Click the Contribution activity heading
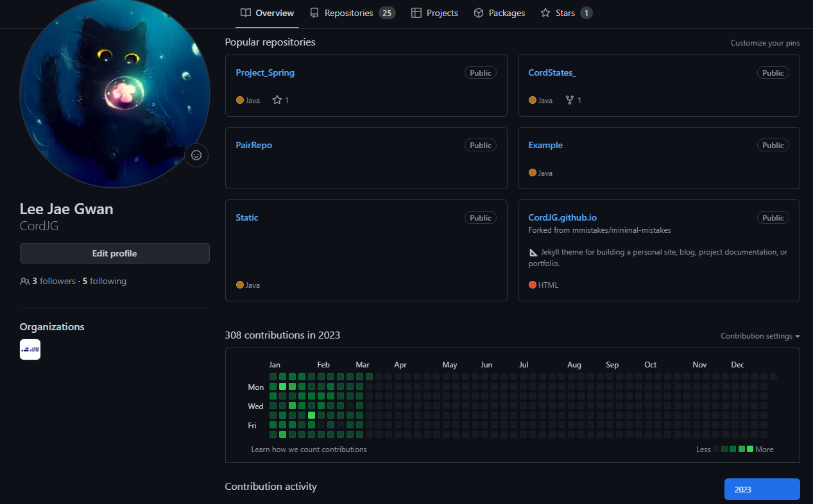 coord(271,486)
